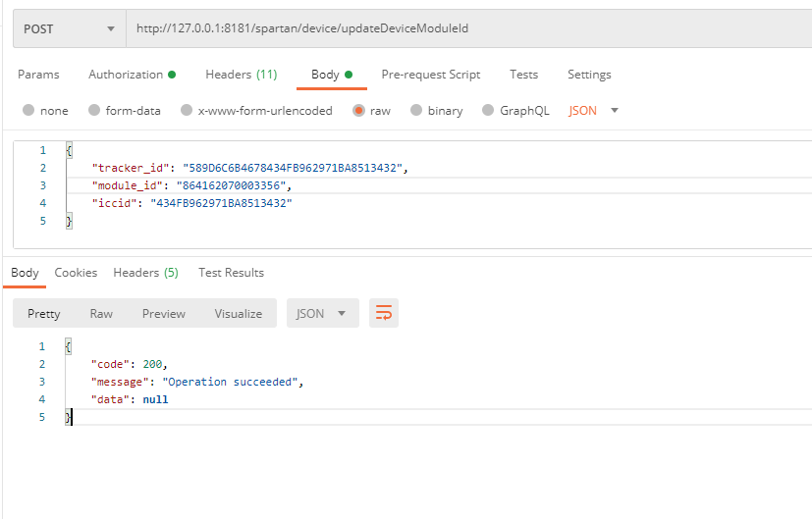Click the request URL input field
Viewport: 812px width, 519px height.
click(461, 28)
